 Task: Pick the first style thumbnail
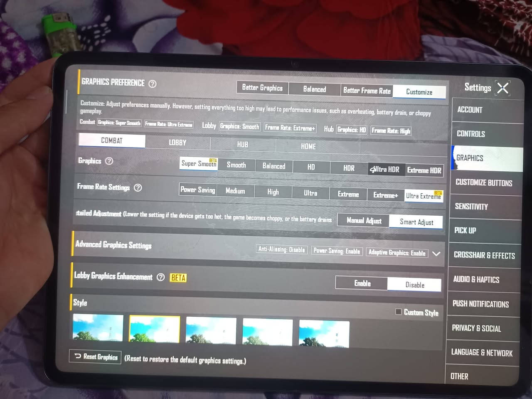[x=98, y=328]
